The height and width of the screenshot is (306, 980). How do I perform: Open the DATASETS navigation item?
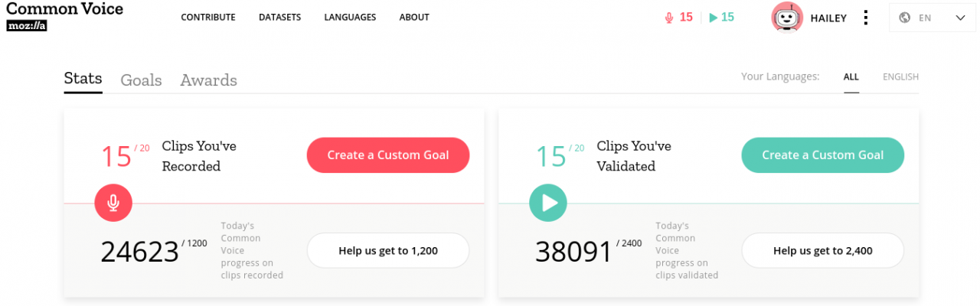click(x=279, y=18)
